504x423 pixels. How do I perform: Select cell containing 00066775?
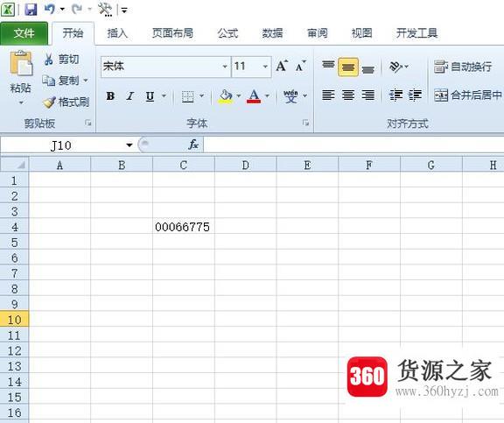(x=184, y=227)
